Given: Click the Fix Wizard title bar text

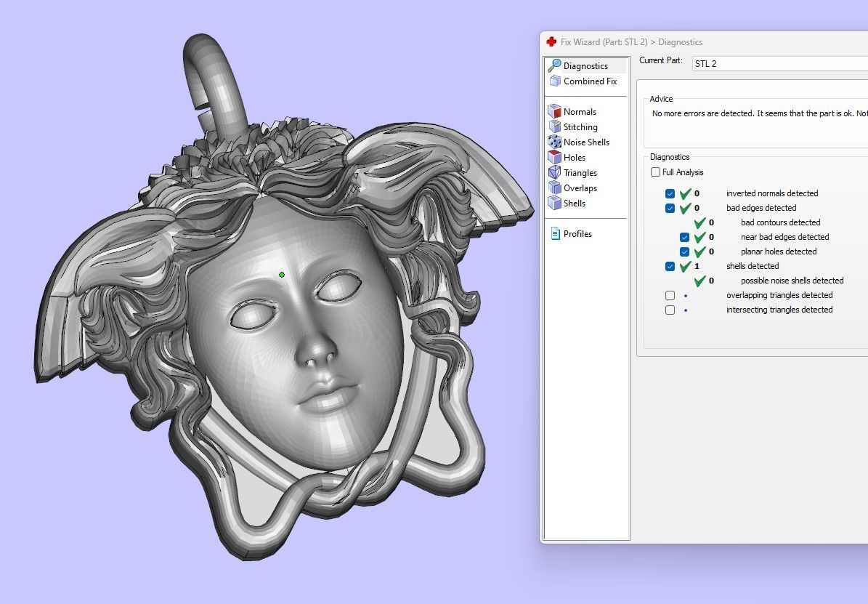Looking at the screenshot, I should pyautogui.click(x=631, y=41).
